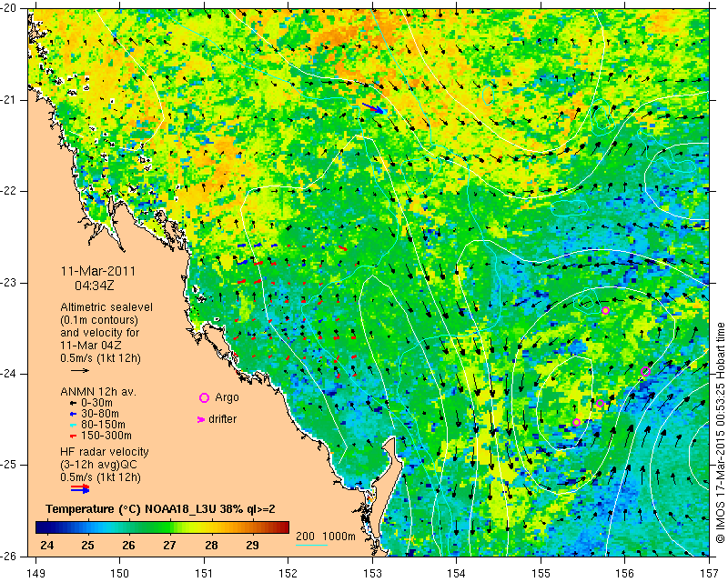Click the blue 30-80m legend arrow

(x=73, y=414)
